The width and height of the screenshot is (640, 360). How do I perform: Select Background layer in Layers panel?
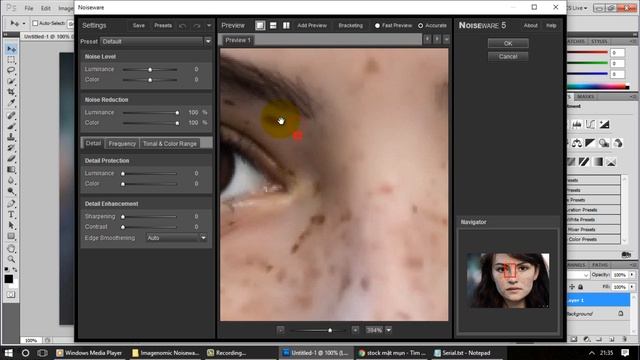[599, 314]
